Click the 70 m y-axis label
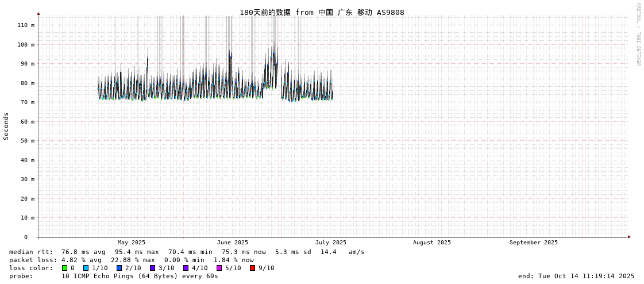The image size is (644, 284). coord(28,102)
